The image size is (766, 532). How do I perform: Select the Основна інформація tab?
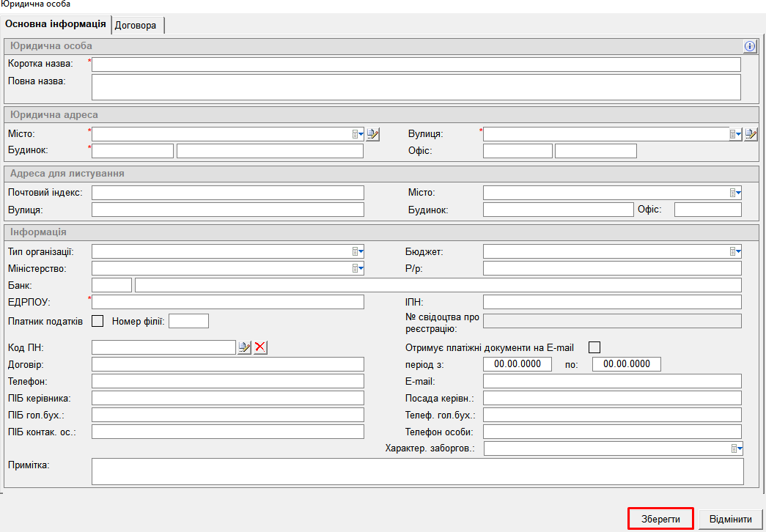coord(56,24)
